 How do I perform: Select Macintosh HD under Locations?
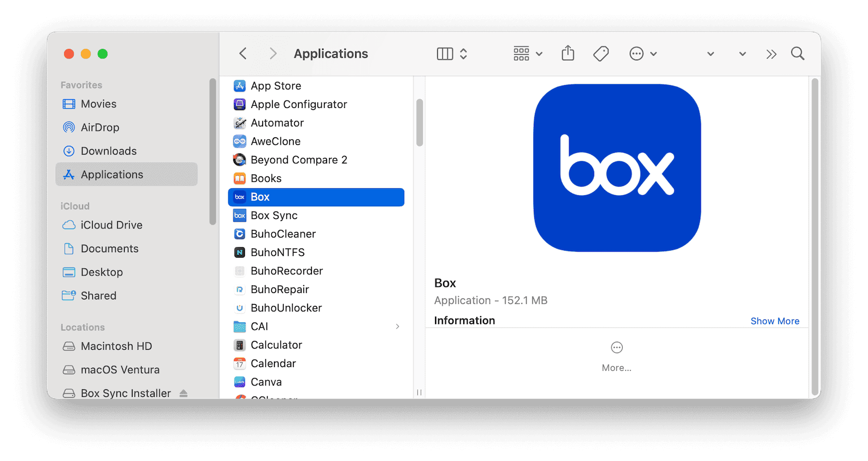pyautogui.click(x=126, y=346)
